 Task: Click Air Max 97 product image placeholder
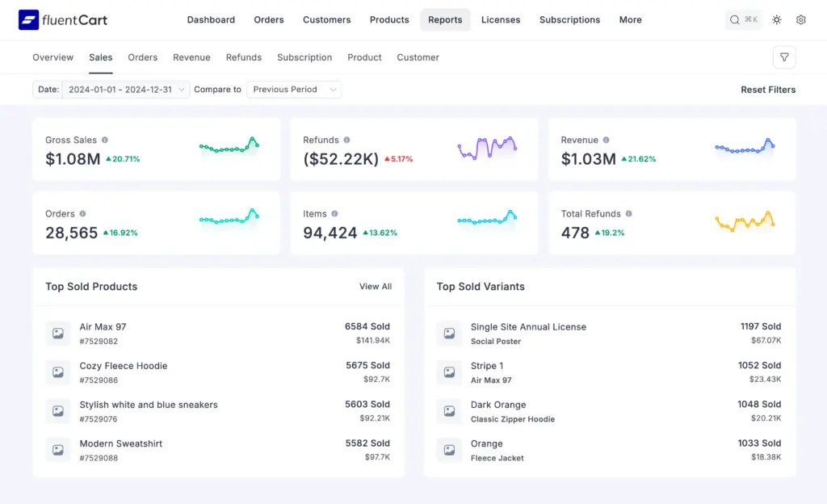click(x=58, y=333)
